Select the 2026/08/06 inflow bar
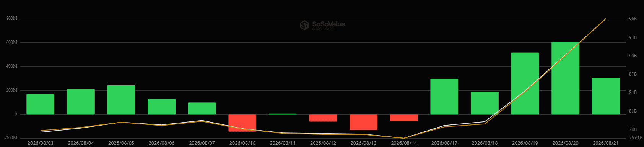644x147 pixels. coord(162,107)
